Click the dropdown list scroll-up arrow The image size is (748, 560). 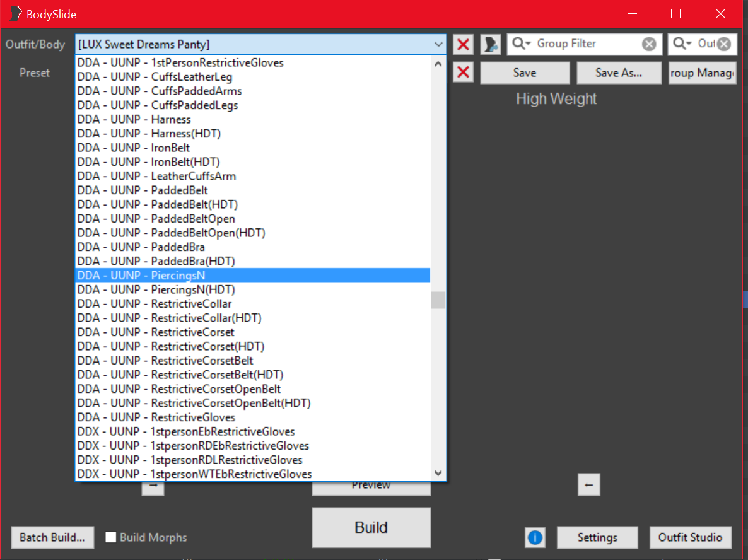click(x=438, y=64)
